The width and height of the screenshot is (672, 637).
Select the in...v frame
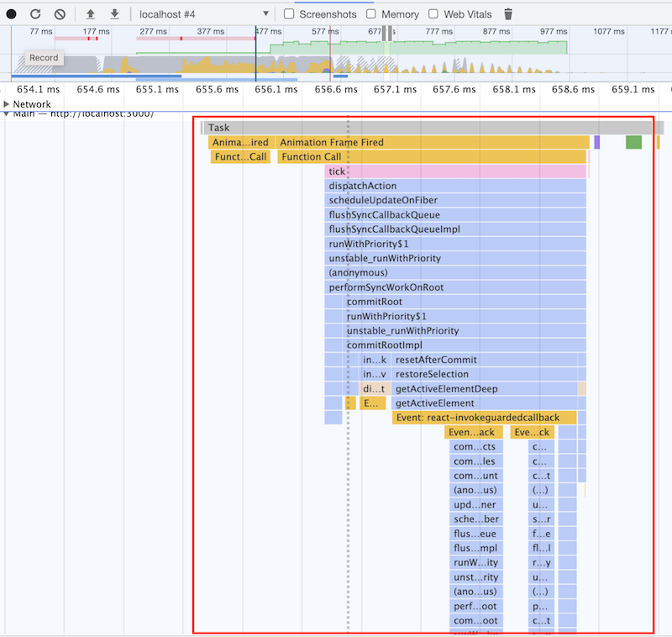point(375,374)
